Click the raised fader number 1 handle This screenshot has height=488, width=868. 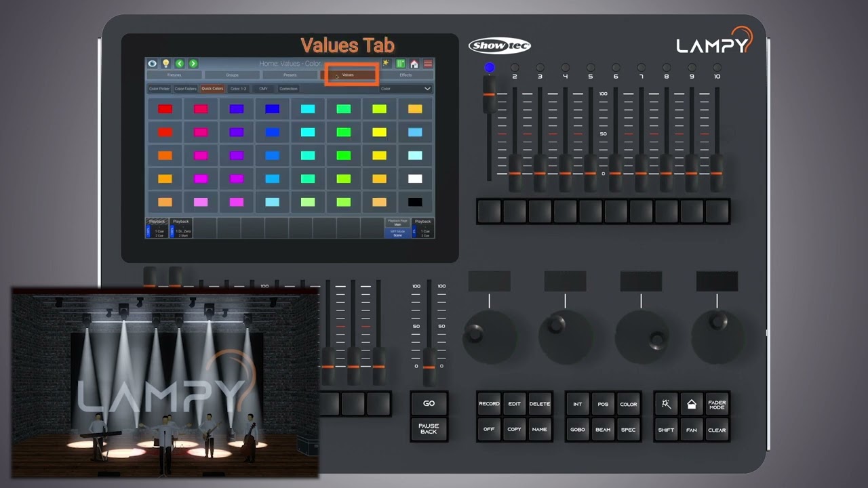tap(489, 94)
